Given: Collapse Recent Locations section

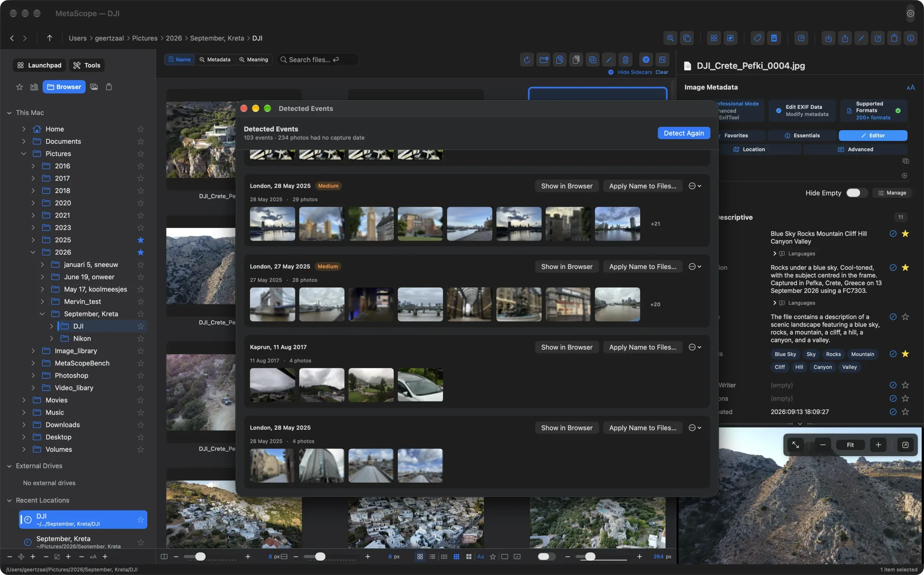Looking at the screenshot, I should click(9, 500).
